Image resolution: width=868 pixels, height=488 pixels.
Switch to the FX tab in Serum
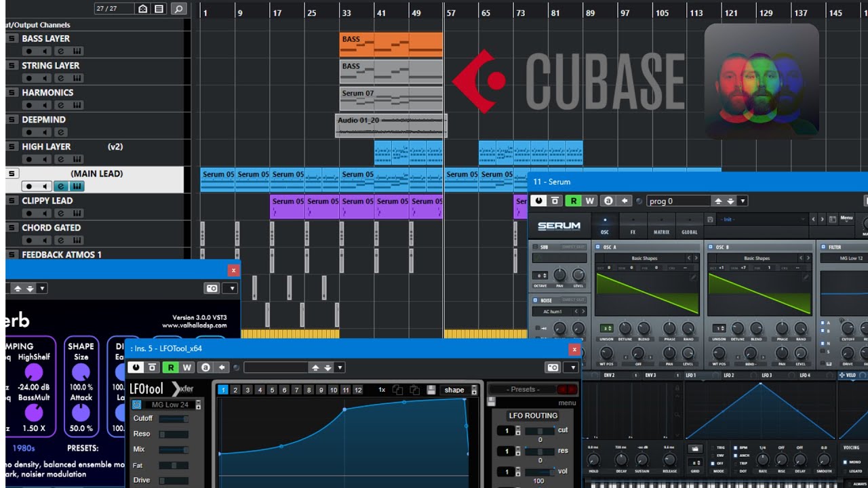tap(632, 226)
